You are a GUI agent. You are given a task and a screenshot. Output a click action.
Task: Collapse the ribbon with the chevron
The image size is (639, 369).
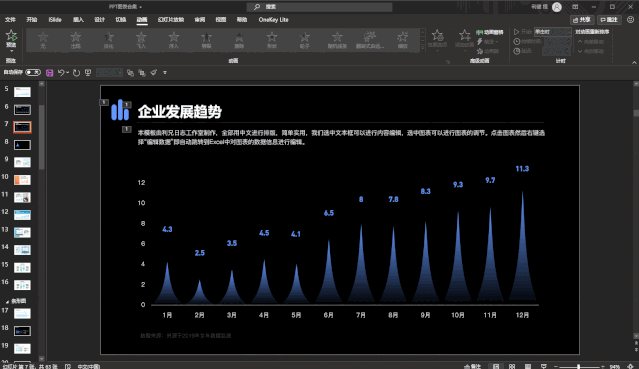click(x=634, y=62)
